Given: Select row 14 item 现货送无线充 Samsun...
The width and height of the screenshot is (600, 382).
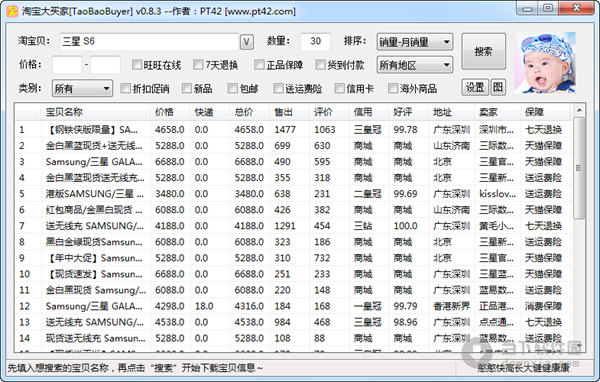Looking at the screenshot, I should (x=95, y=339).
